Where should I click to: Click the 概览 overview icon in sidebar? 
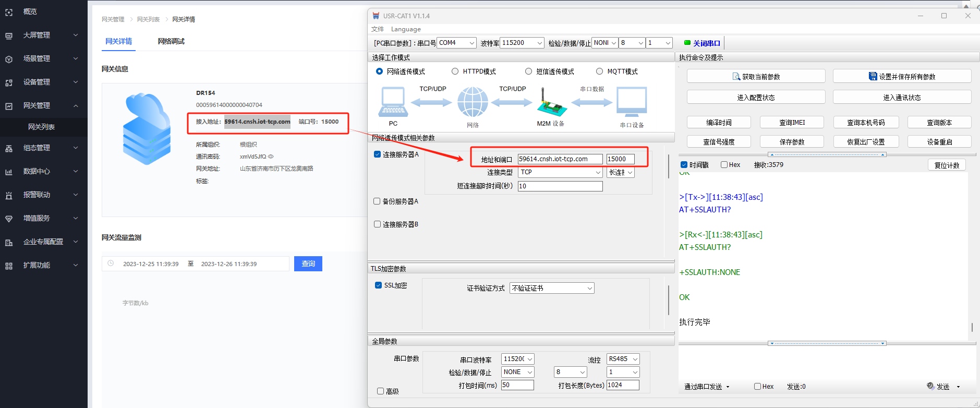pos(9,12)
